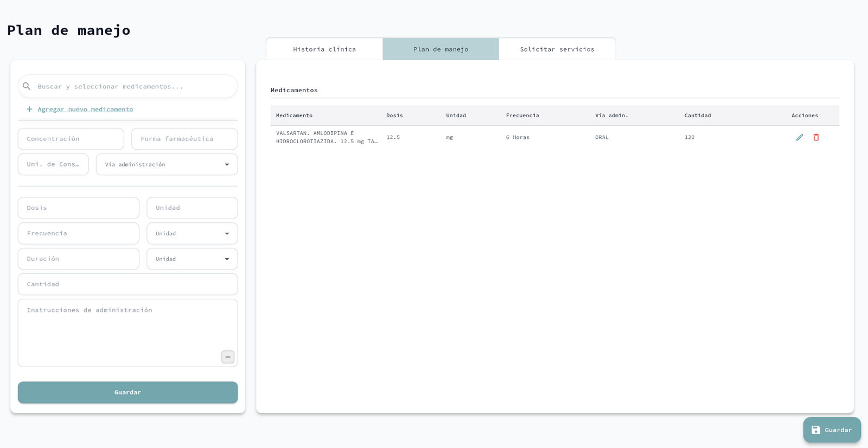Click the Plan de manejo page title

tap(69, 30)
